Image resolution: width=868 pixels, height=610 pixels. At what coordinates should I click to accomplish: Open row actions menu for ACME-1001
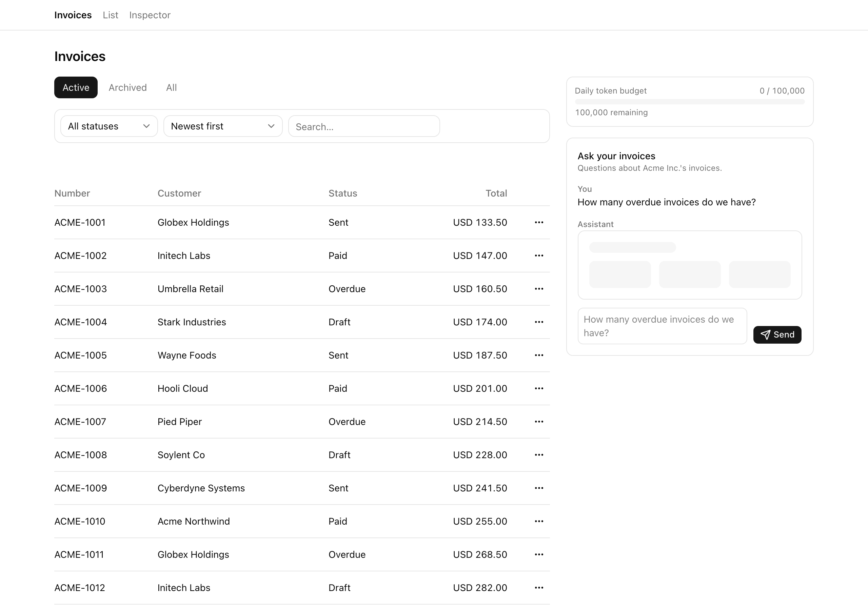point(539,222)
